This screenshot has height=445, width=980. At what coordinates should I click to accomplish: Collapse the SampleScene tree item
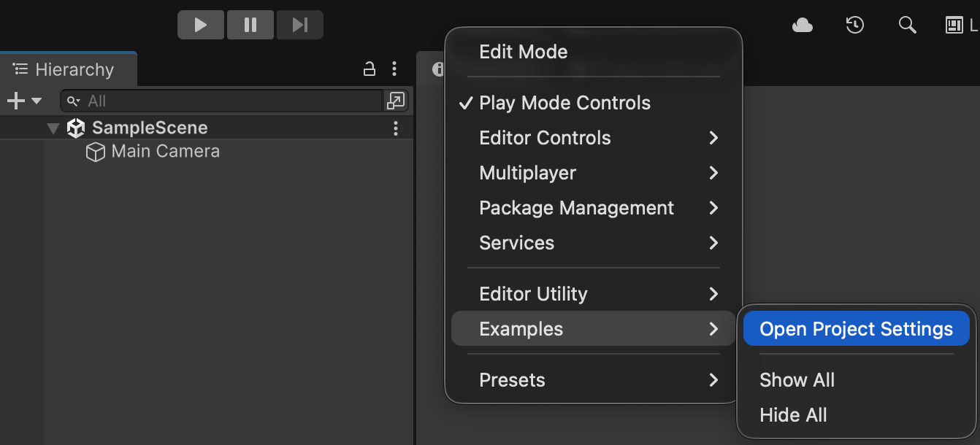[x=53, y=128]
